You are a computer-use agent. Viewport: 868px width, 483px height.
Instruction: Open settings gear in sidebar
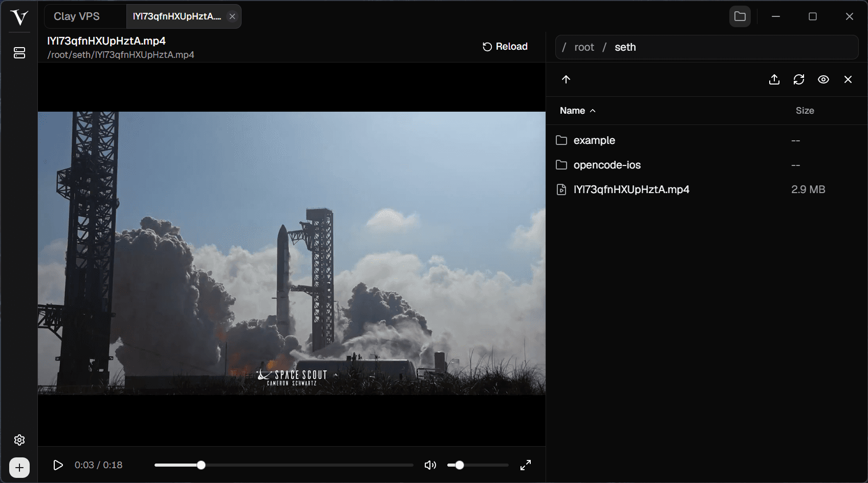pos(19,440)
